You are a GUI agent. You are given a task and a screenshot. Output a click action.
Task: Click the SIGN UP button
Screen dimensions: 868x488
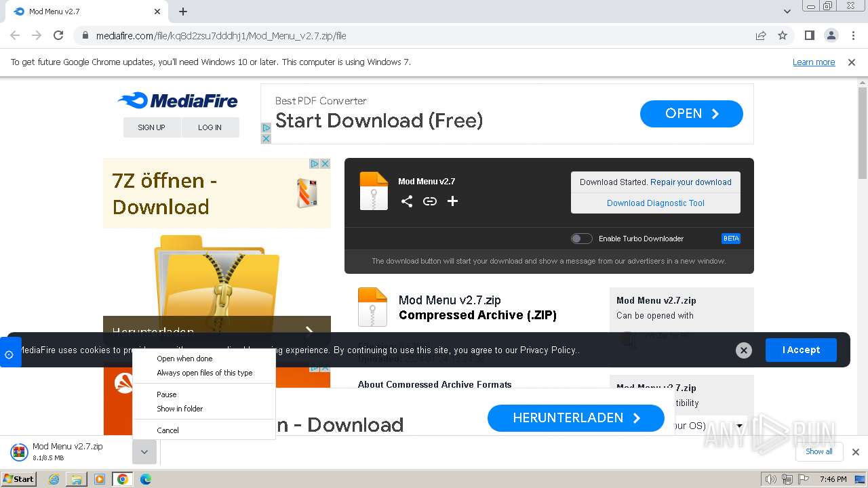click(151, 127)
